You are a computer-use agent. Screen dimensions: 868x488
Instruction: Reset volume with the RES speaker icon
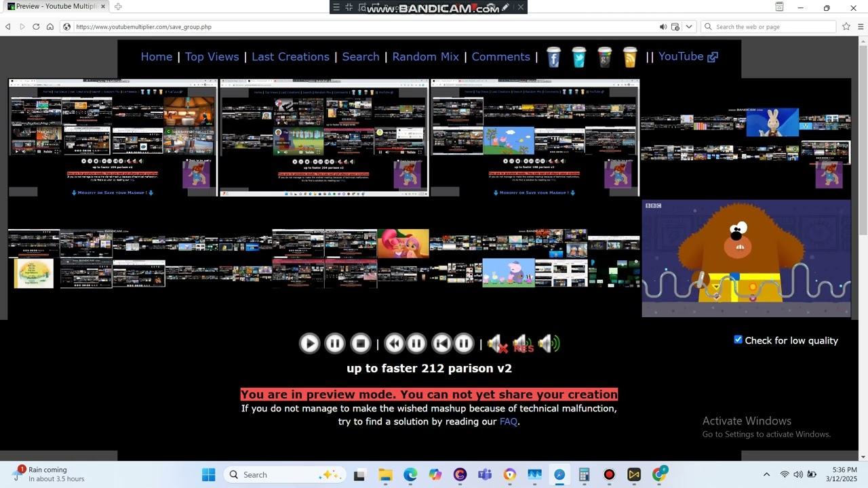click(x=523, y=344)
